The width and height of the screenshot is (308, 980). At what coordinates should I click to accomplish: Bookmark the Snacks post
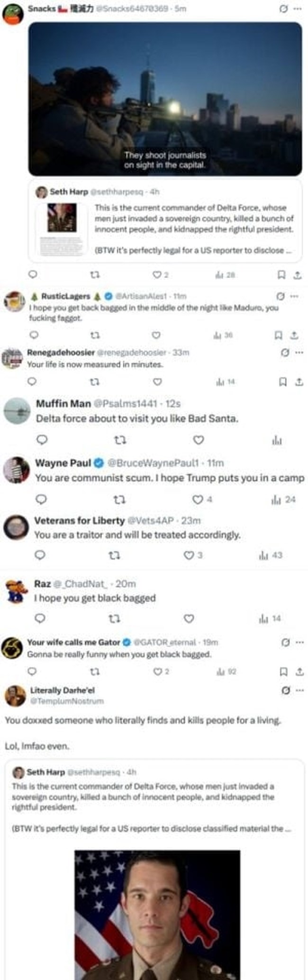(281, 275)
